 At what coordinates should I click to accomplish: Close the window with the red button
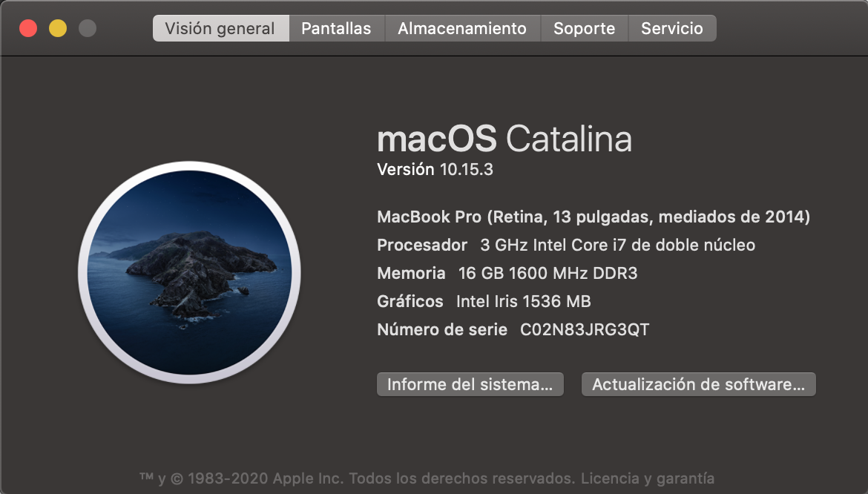tap(28, 28)
